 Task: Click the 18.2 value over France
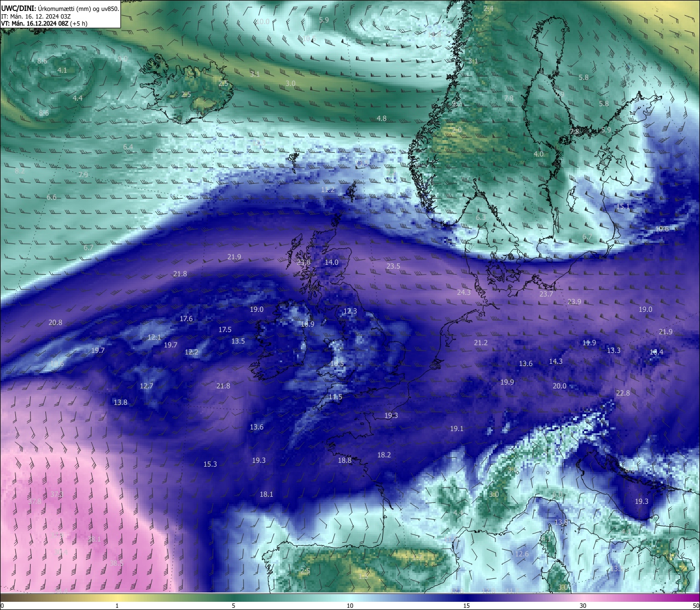pos(384,455)
